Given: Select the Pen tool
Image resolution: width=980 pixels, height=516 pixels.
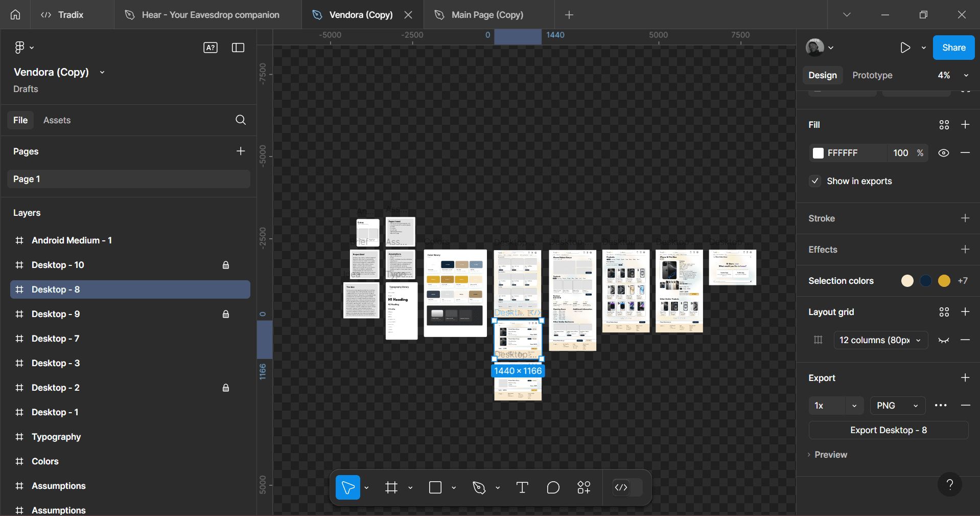Looking at the screenshot, I should [x=479, y=487].
